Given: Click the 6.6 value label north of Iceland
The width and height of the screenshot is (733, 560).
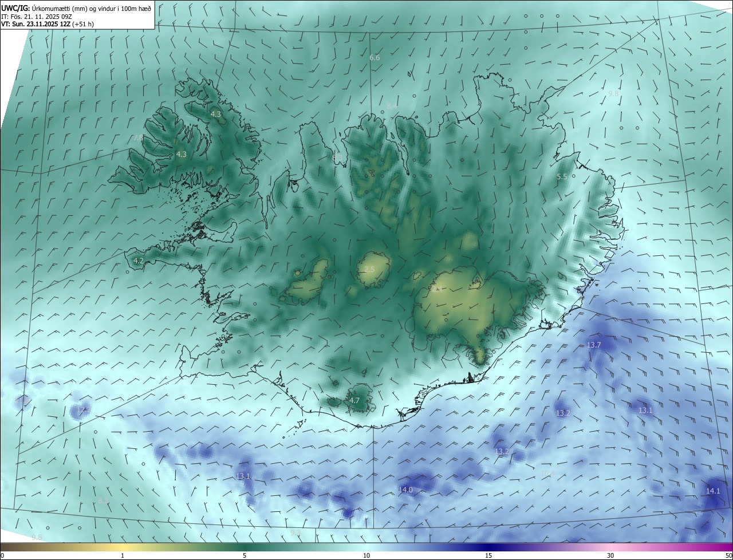Looking at the screenshot, I should [x=375, y=58].
